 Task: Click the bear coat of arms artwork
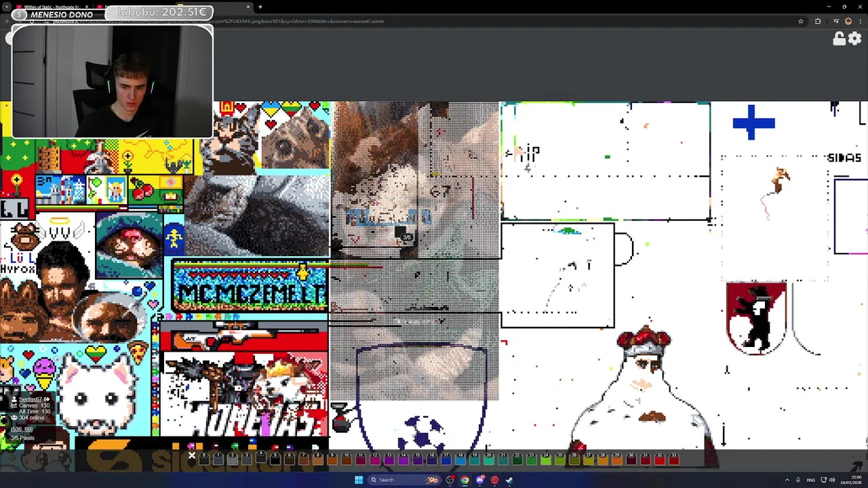click(755, 318)
